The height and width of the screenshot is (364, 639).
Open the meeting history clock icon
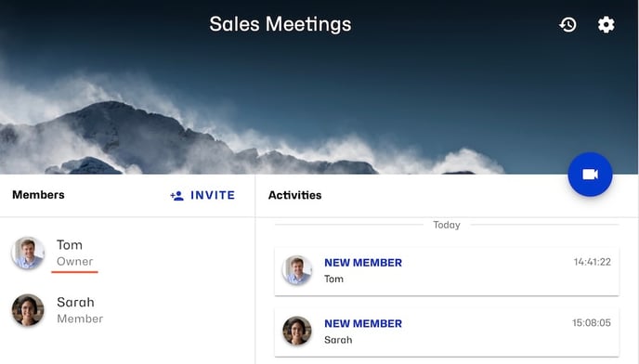click(567, 24)
